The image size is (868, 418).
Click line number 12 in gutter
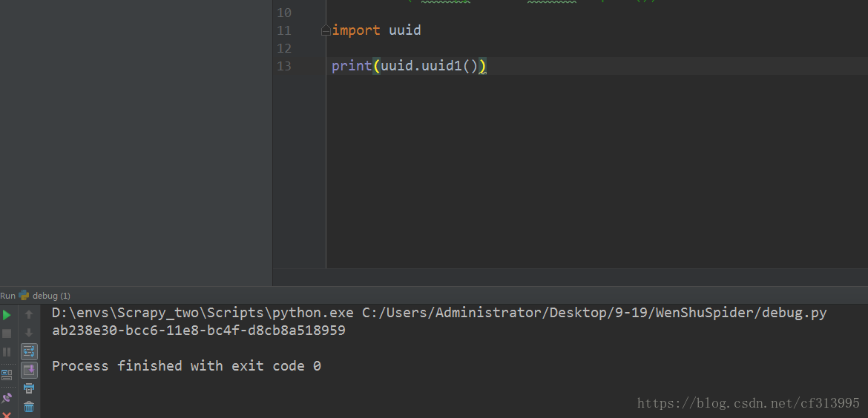pyautogui.click(x=284, y=49)
